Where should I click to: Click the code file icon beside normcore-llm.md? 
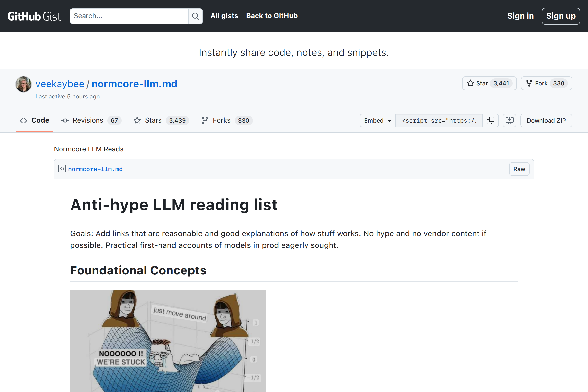click(x=62, y=169)
